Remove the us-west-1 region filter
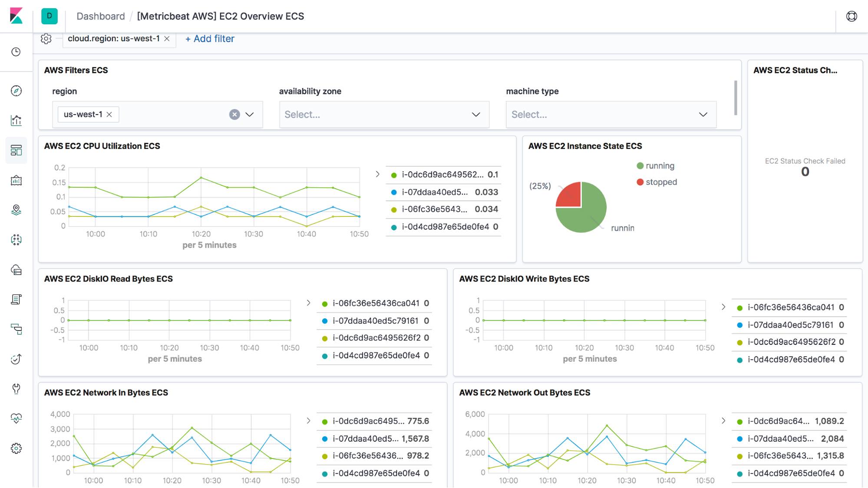 coord(166,38)
